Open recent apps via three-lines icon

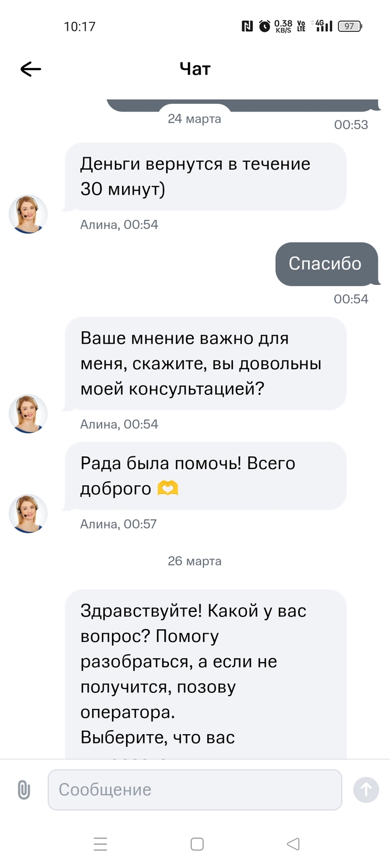click(x=100, y=844)
